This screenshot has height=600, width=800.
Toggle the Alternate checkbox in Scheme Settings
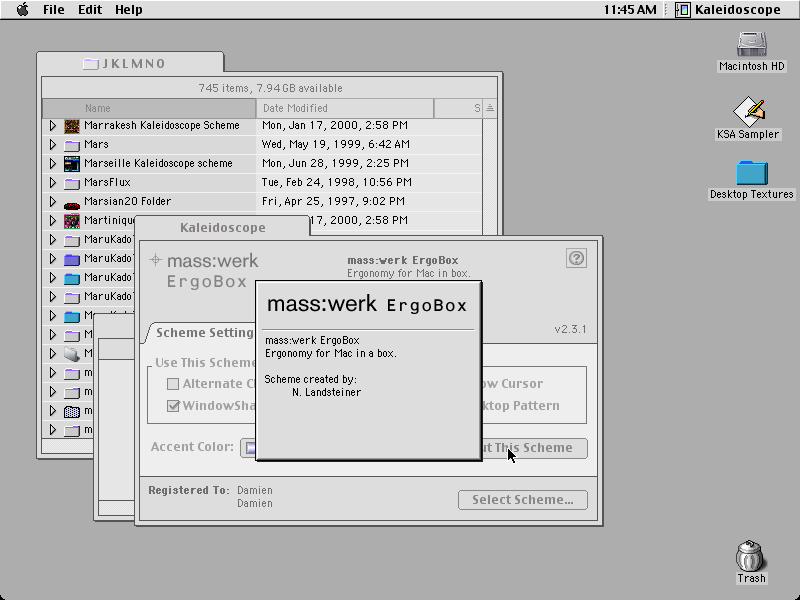(x=173, y=384)
